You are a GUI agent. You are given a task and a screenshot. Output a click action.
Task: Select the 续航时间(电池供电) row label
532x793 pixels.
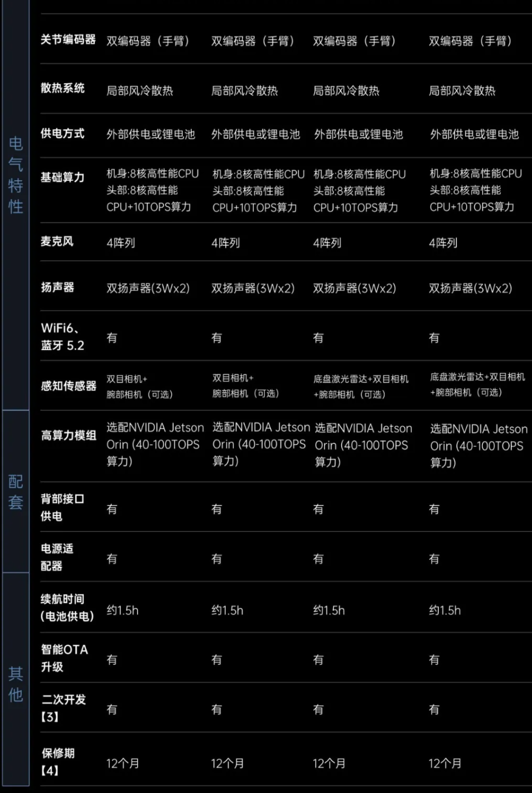coord(67,607)
